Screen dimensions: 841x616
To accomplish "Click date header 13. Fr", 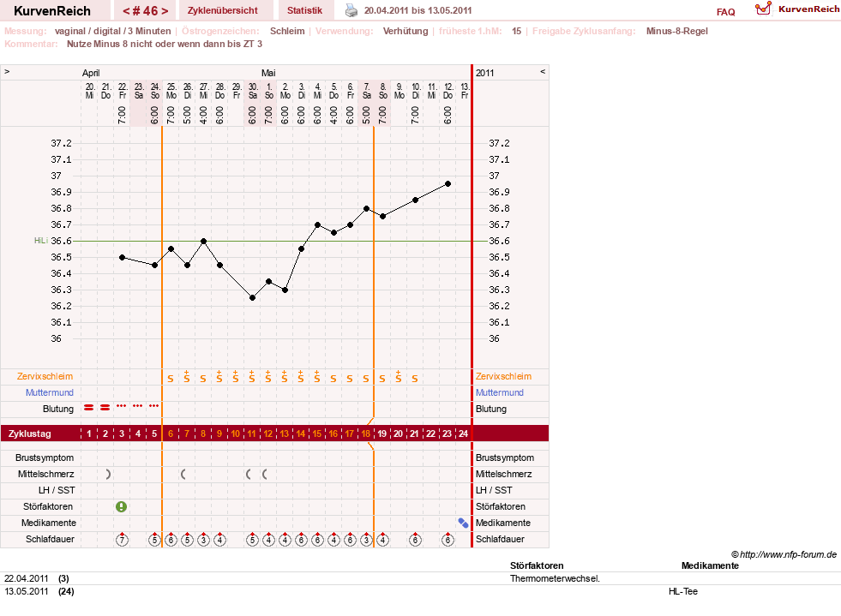I will coord(465,91).
